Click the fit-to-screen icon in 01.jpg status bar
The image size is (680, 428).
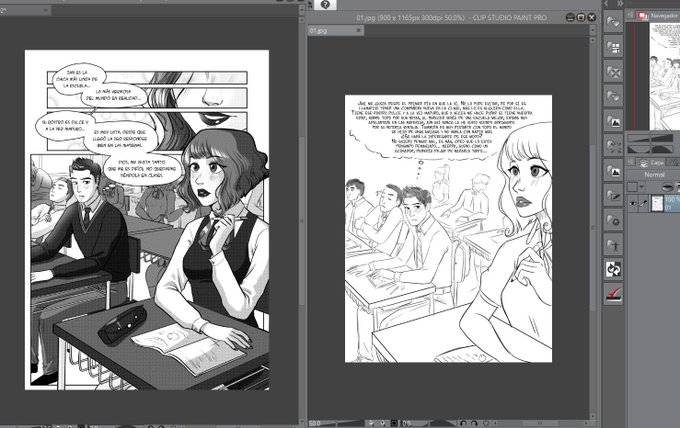[394, 423]
